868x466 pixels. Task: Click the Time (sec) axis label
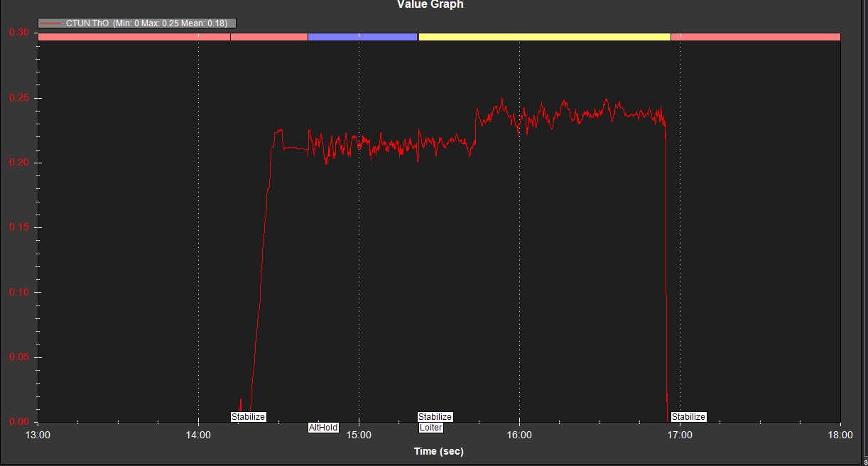coord(438,451)
